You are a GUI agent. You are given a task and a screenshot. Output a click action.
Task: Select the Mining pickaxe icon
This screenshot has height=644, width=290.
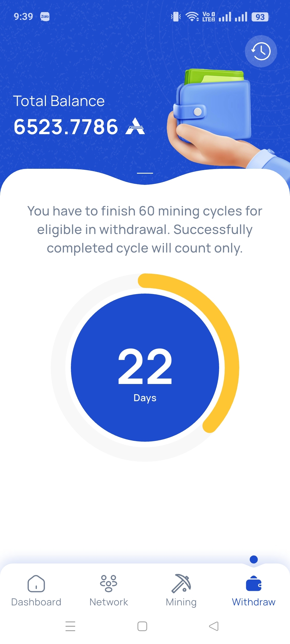181,583
